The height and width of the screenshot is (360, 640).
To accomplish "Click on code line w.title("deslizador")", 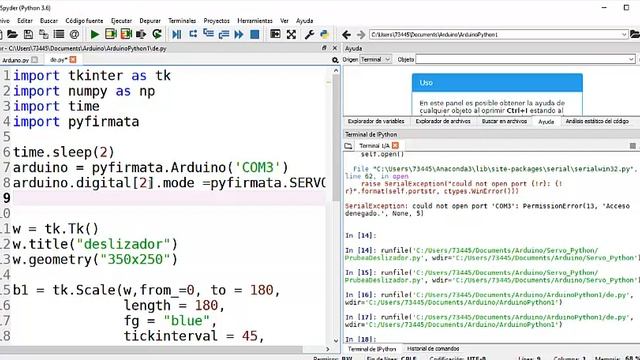I will 95,244.
